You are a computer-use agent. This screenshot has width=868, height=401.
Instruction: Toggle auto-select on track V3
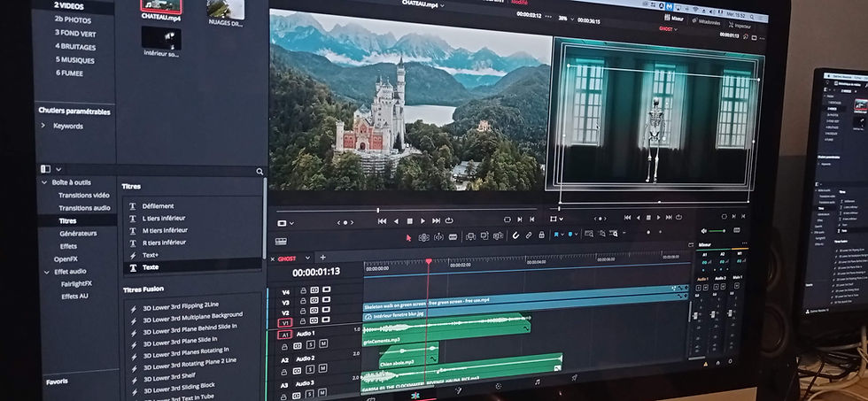click(314, 301)
